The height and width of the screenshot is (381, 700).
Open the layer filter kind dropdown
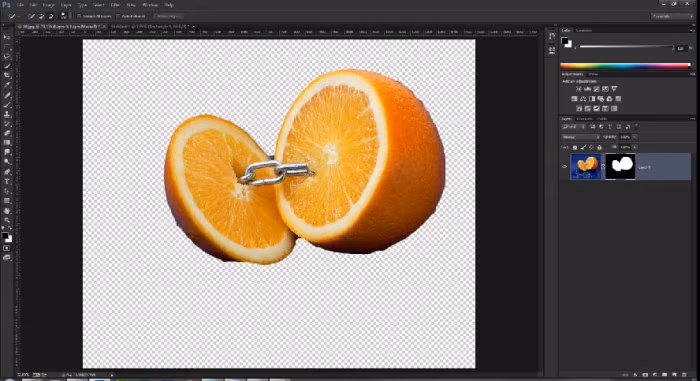573,127
